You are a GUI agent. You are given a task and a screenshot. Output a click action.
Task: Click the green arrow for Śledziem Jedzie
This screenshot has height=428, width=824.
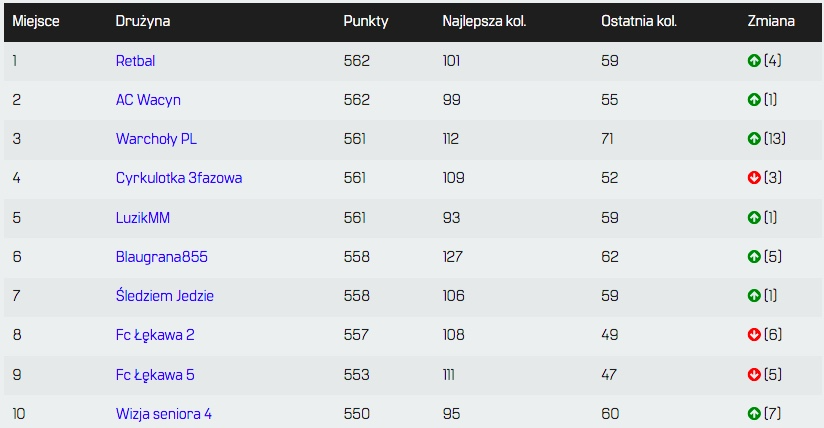click(754, 296)
